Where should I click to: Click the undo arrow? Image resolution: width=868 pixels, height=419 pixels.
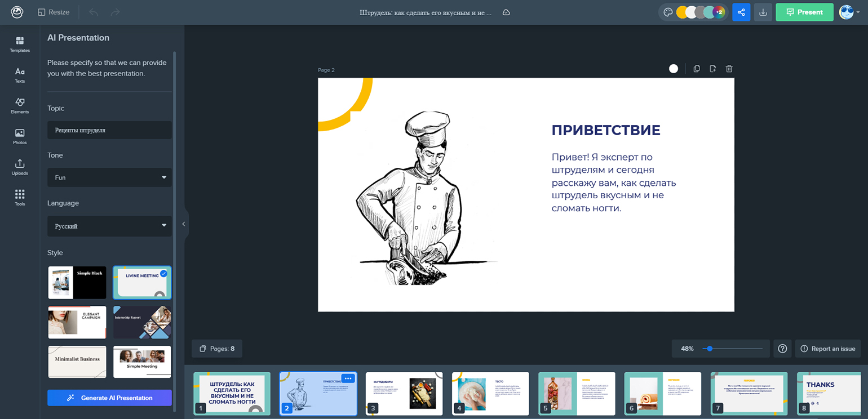(x=94, y=12)
